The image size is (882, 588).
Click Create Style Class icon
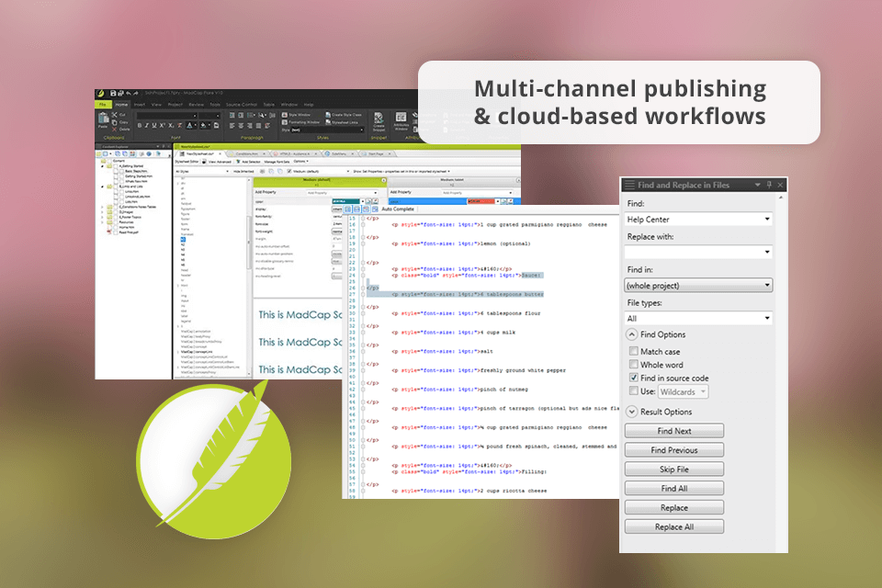[328, 115]
